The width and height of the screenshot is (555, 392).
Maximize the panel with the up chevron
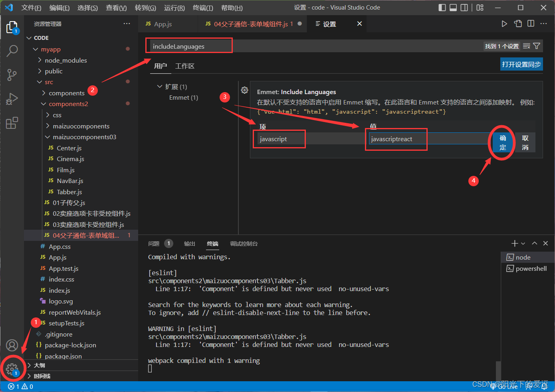pos(535,243)
